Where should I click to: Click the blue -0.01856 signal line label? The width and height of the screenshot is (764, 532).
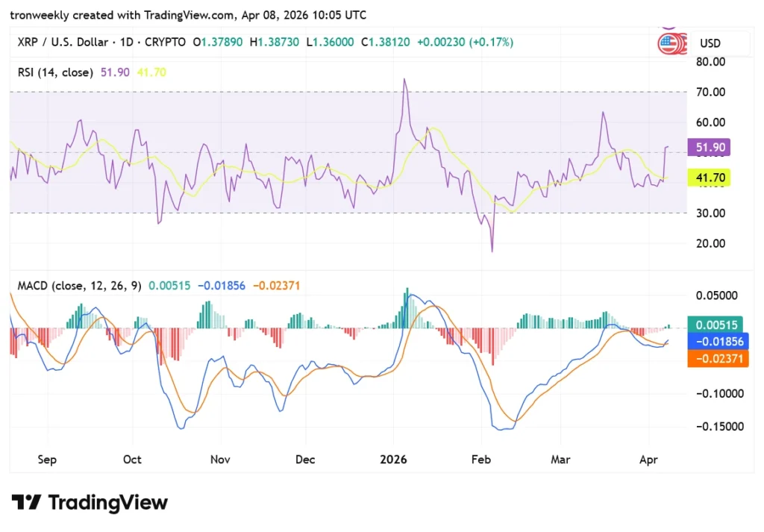[716, 342]
